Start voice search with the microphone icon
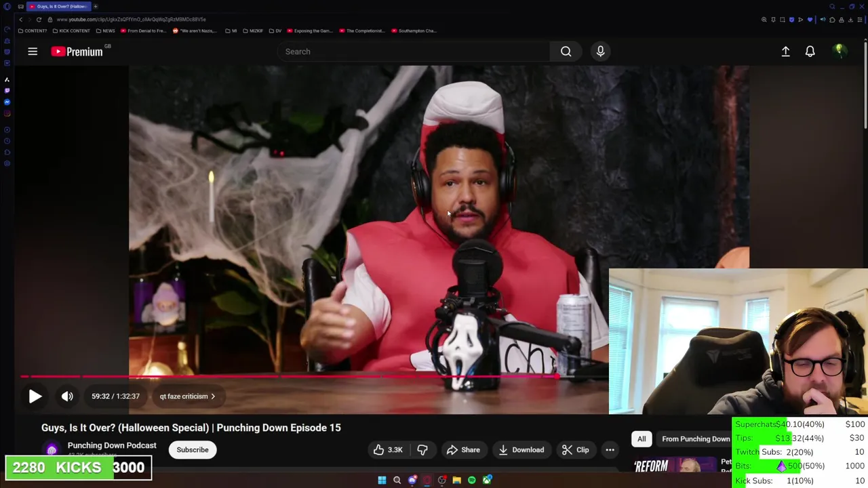868x488 pixels. [x=600, y=52]
